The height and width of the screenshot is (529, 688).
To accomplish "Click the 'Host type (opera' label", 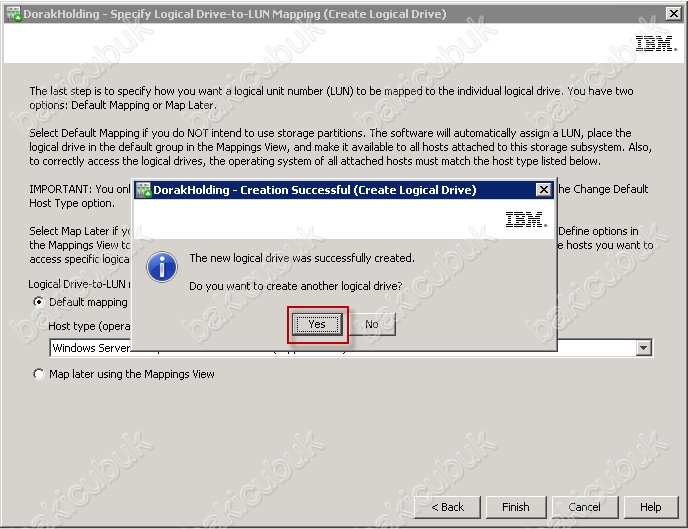I will [90, 326].
